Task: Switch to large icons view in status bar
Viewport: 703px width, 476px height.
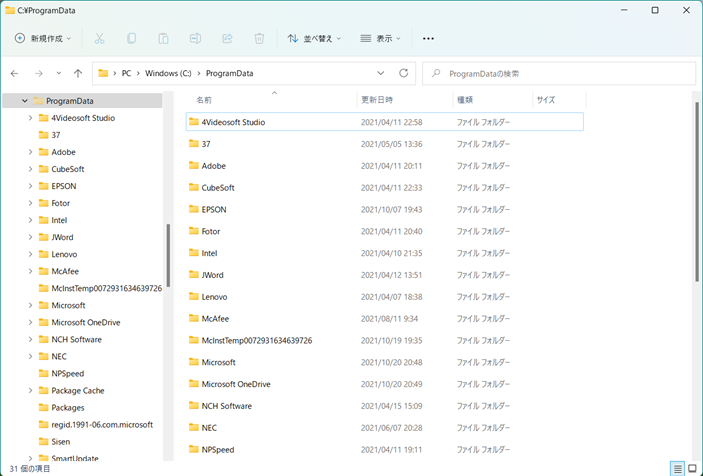Action: (692, 469)
